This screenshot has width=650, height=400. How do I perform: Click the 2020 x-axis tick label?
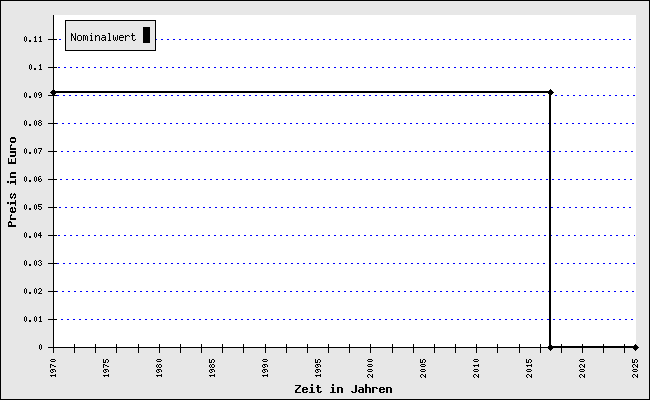click(x=583, y=367)
